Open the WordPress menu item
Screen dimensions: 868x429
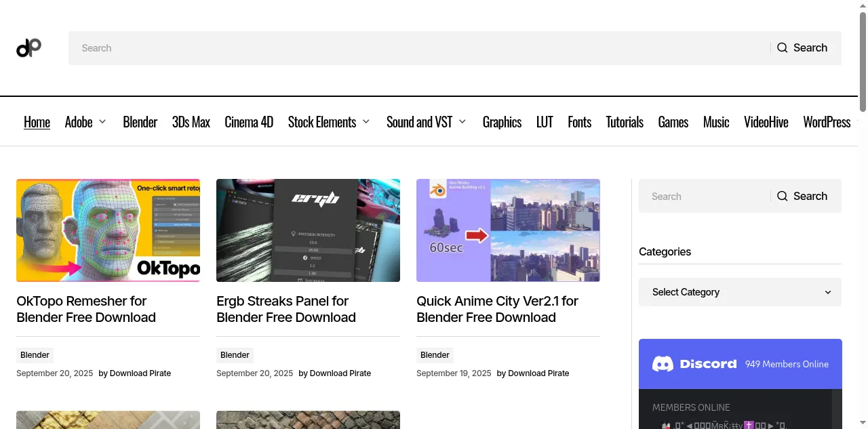tap(827, 122)
